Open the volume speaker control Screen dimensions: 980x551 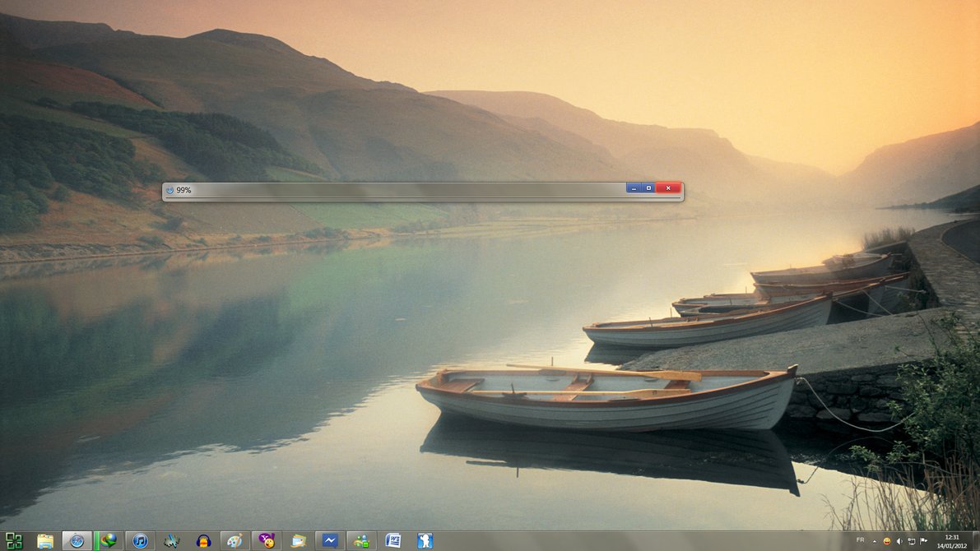coord(899,541)
